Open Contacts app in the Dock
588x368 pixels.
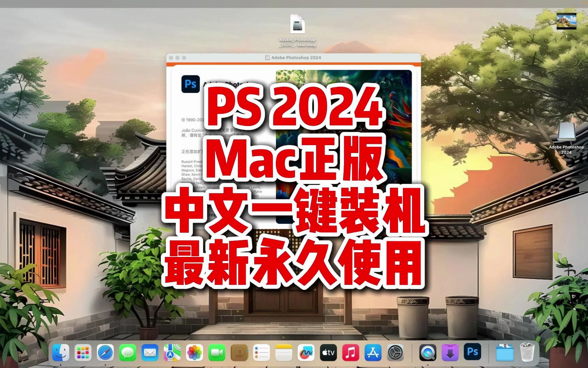point(239,353)
